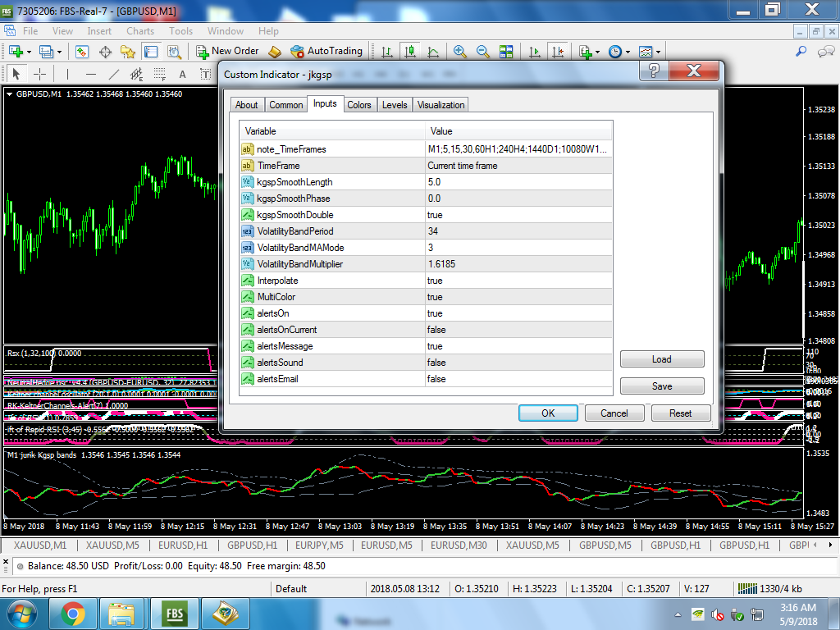
Task: Select the vertical line tool
Action: point(67,74)
